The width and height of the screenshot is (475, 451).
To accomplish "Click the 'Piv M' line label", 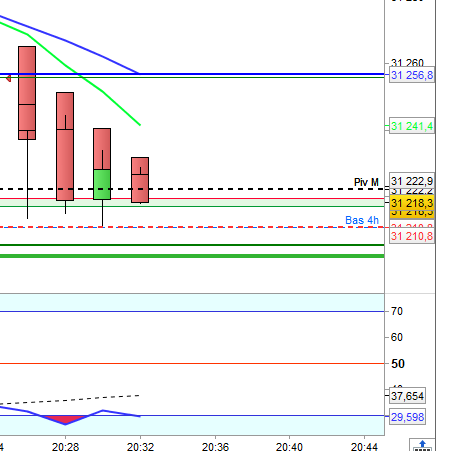I will 366,182.
